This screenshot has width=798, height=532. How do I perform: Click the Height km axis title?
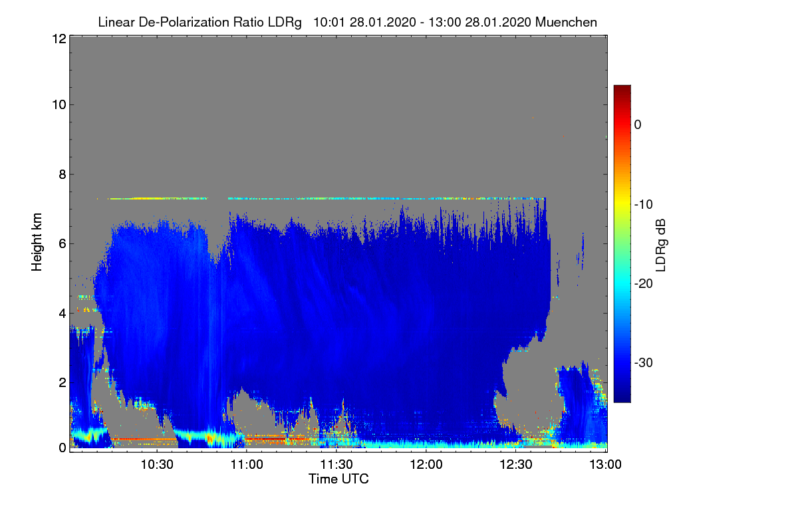coord(37,243)
